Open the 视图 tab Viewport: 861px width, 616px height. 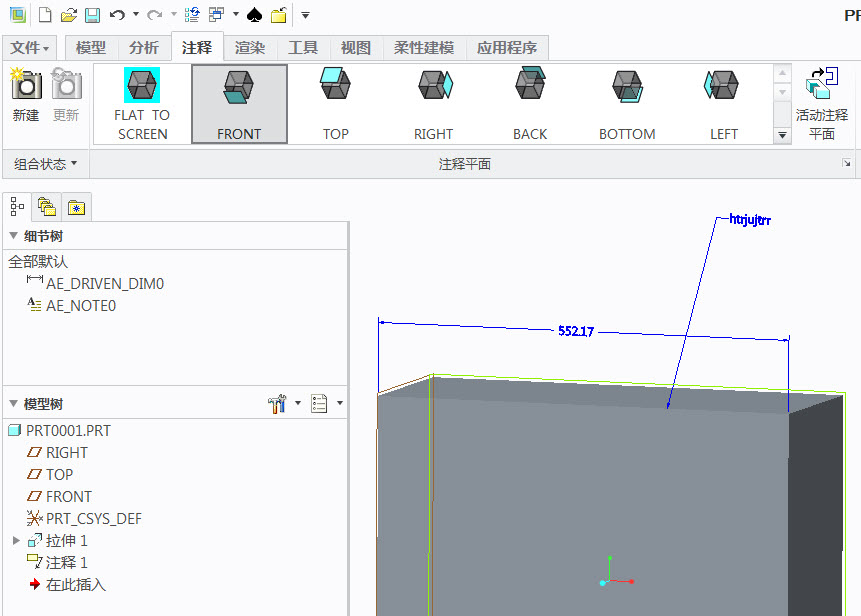[356, 48]
